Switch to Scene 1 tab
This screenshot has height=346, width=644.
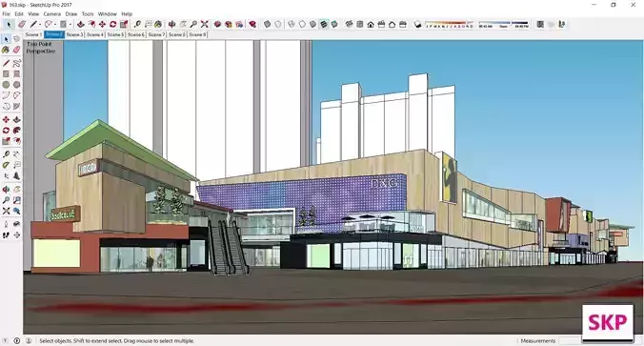pyautogui.click(x=33, y=35)
